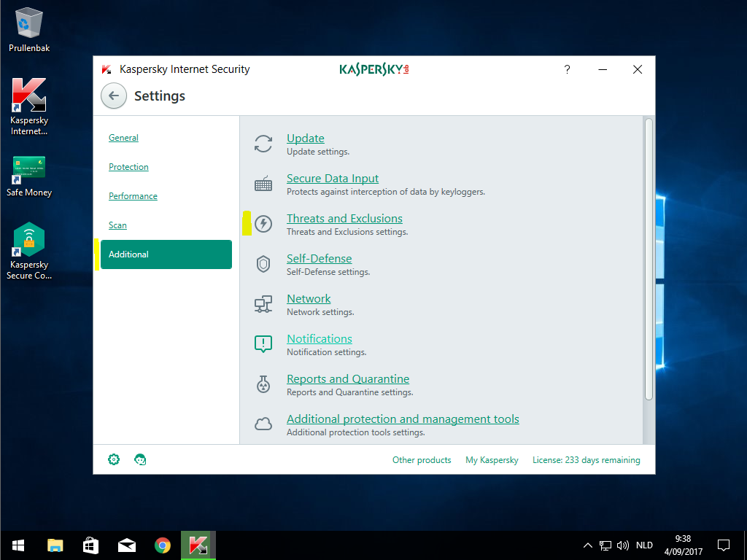The height and width of the screenshot is (560, 747).
Task: Select the Protection settings tab
Action: (128, 167)
